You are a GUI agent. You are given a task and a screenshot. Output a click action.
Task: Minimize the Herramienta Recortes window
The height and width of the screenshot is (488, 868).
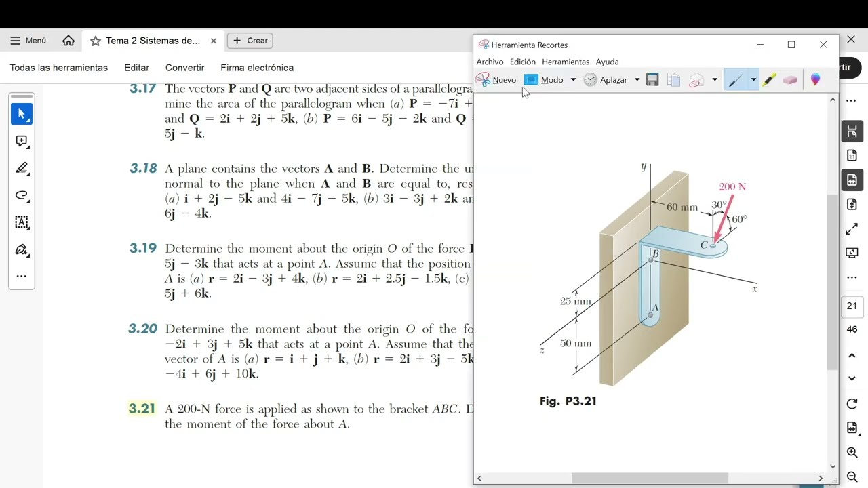pyautogui.click(x=760, y=45)
